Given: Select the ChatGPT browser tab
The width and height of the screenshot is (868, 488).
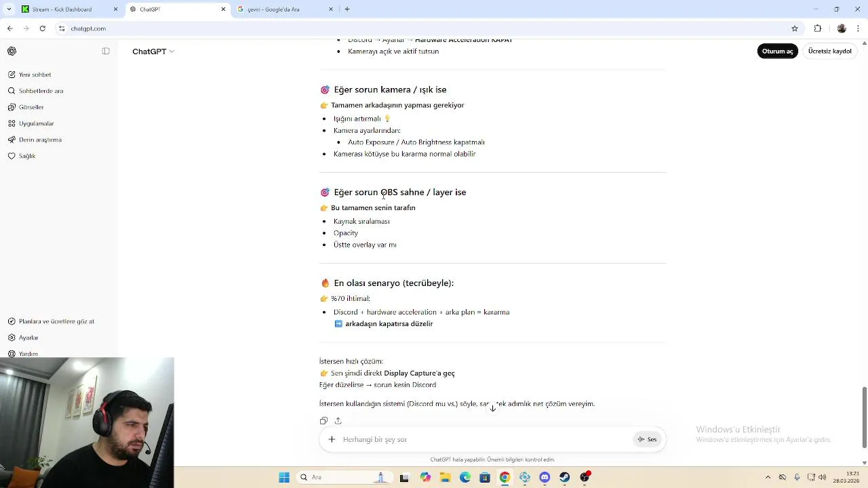Looking at the screenshot, I should (178, 9).
